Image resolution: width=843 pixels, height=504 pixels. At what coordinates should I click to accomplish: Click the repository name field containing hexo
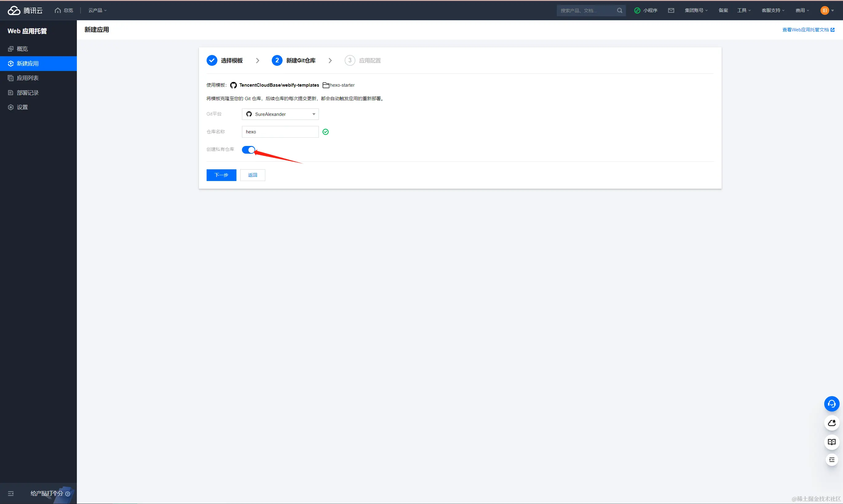[280, 132]
